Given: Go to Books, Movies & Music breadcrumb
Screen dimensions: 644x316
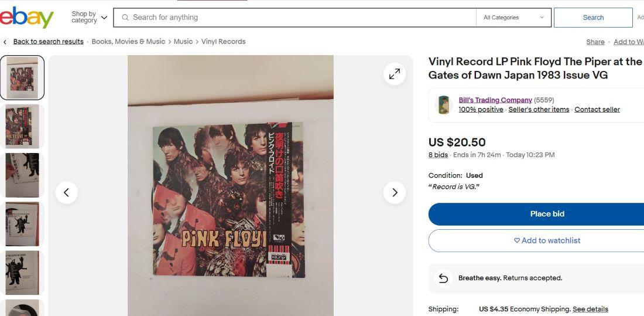Looking at the screenshot, I should [x=128, y=42].
